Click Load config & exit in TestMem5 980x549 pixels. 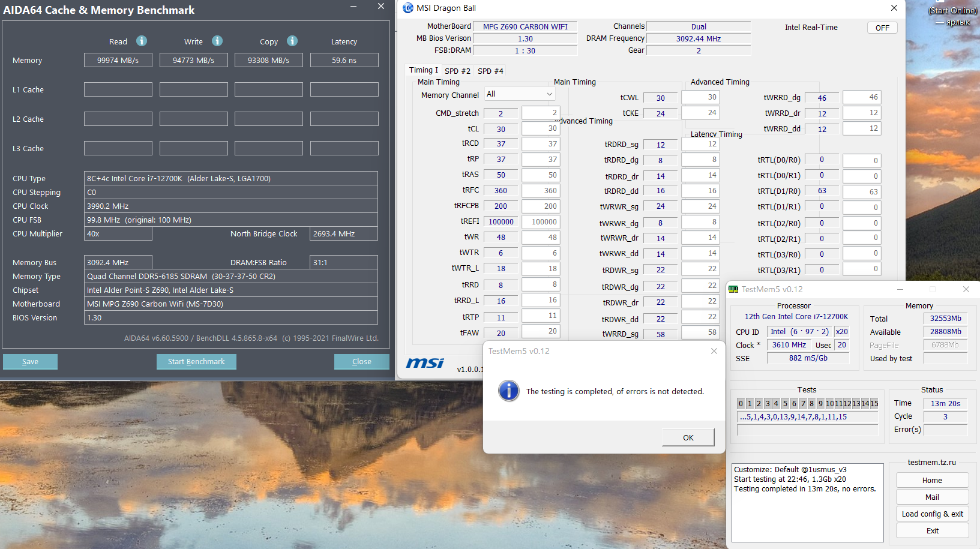coord(932,514)
